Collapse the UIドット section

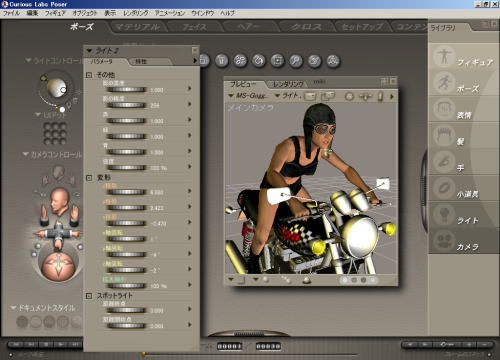[x=38, y=115]
